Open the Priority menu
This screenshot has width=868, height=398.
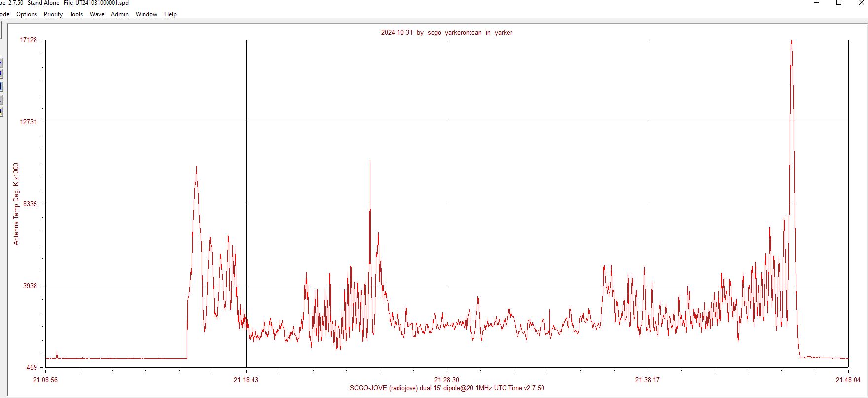tap(53, 14)
